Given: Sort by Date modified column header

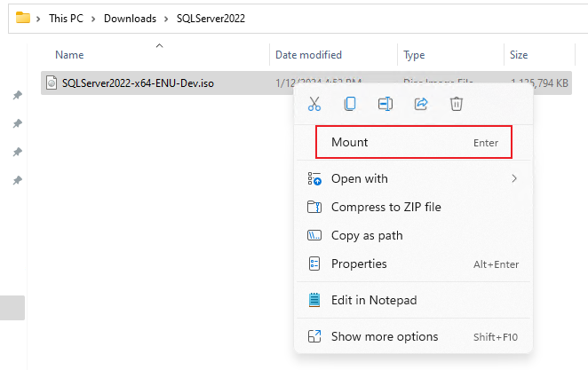Looking at the screenshot, I should click(x=308, y=55).
